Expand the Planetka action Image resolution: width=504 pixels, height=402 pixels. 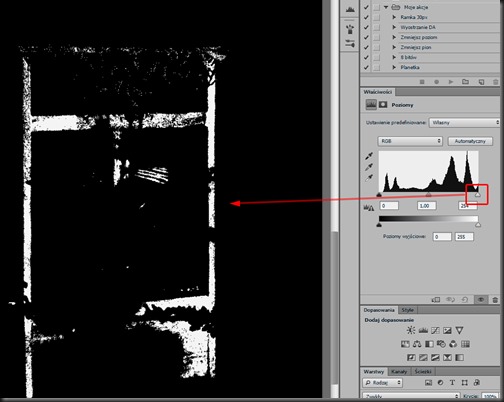394,67
